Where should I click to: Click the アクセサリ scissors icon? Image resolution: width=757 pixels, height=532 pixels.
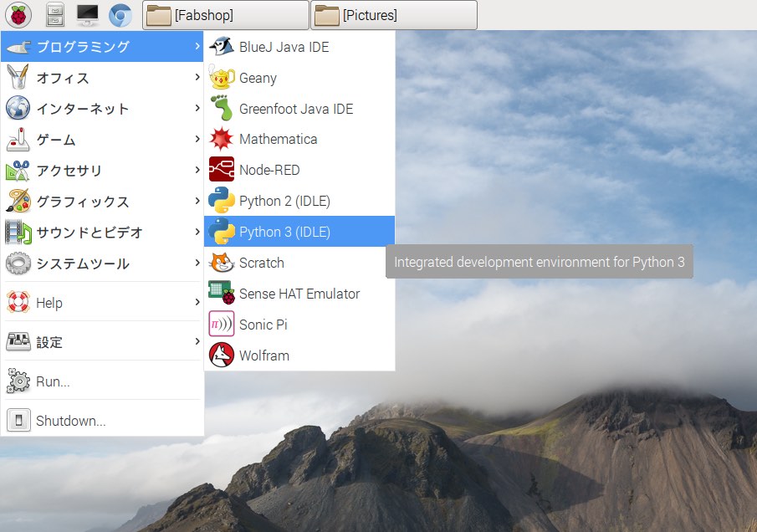18,171
